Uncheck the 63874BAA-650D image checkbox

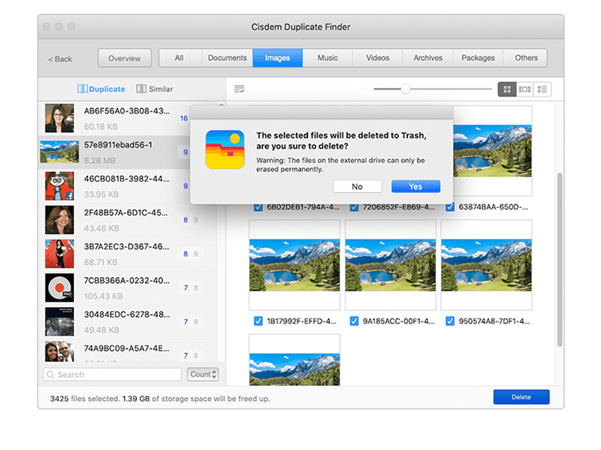[450, 207]
